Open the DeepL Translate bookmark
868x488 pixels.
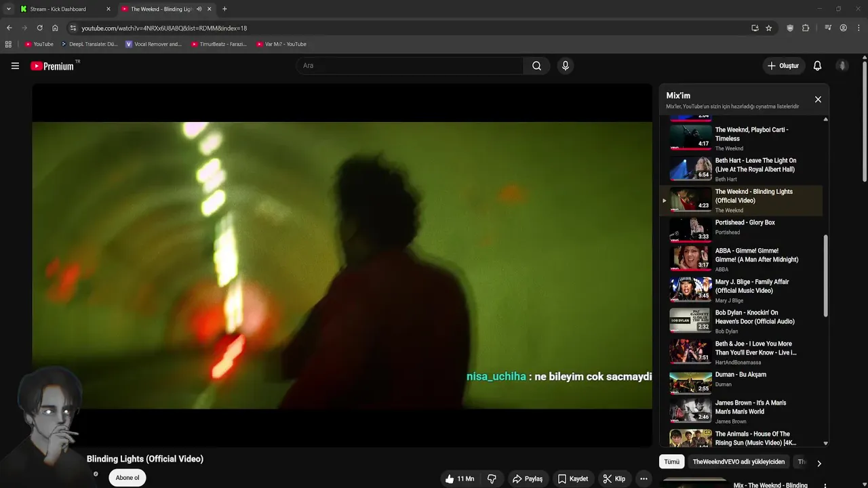[89, 44]
